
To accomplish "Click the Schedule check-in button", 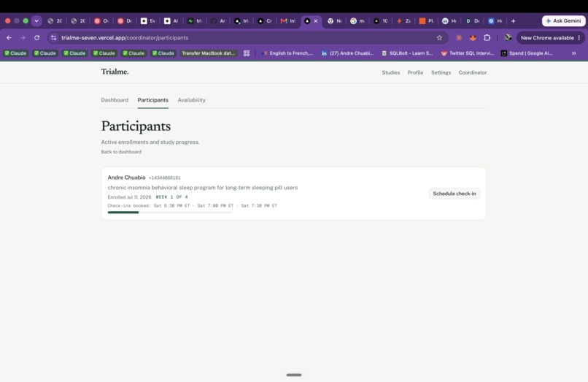I will click(454, 194).
